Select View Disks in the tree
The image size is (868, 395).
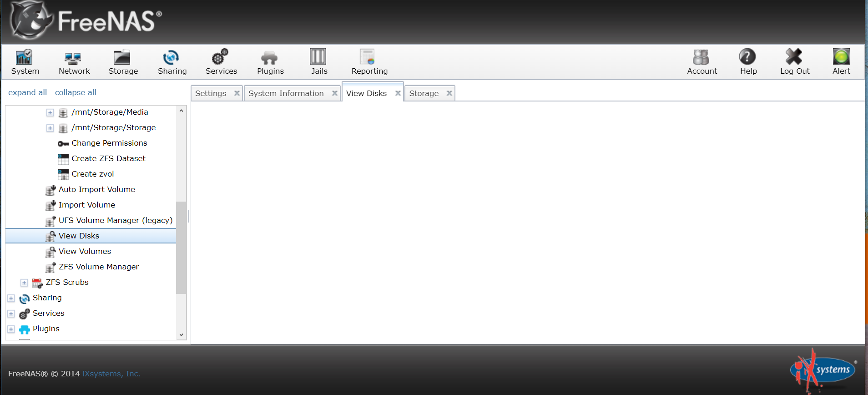click(x=79, y=236)
